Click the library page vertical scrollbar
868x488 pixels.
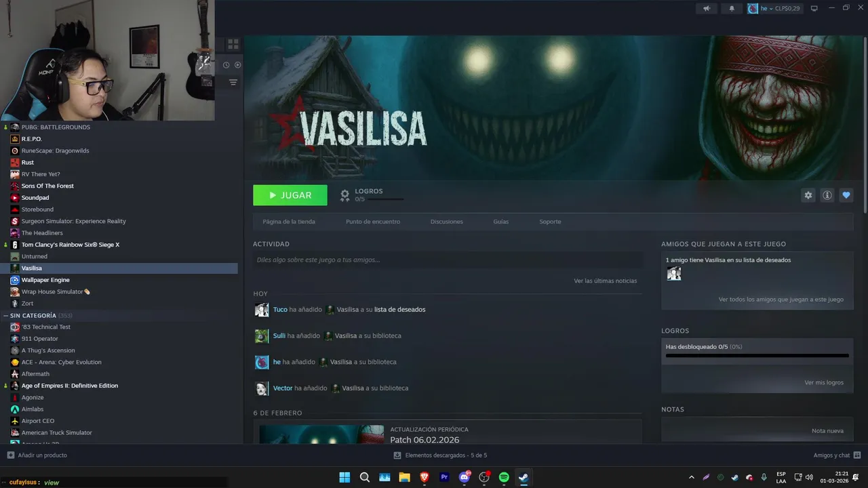(865, 125)
